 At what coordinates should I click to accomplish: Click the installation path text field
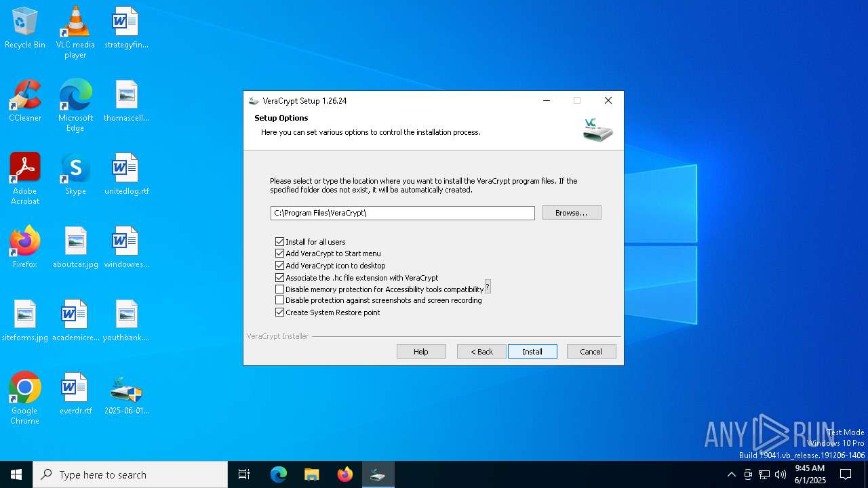403,213
